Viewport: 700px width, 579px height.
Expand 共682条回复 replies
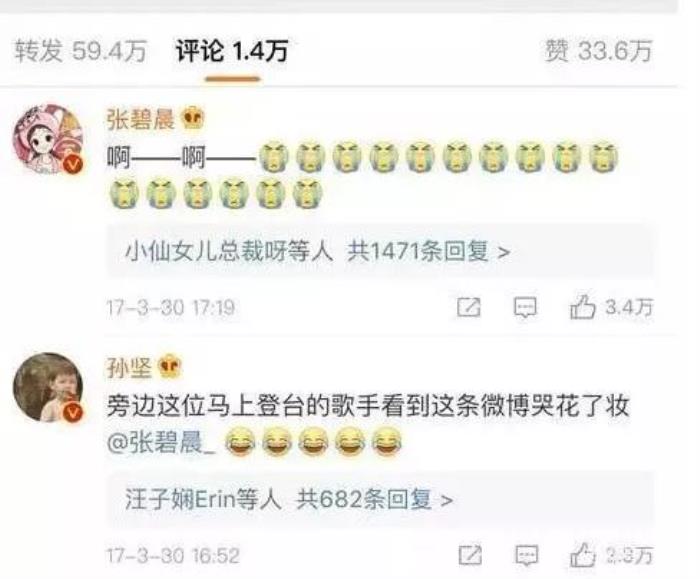[375, 499]
